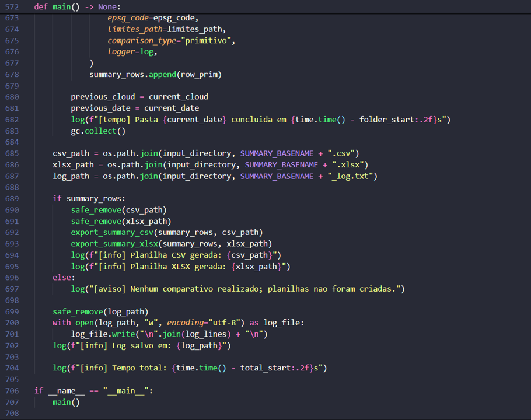531x420 pixels.
Task: Click line number 572 in the gutter
Action: point(11,6)
